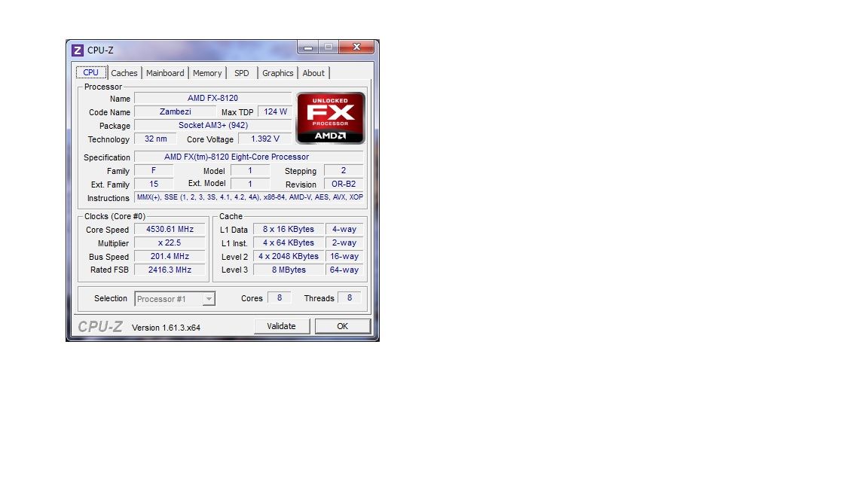This screenshot has height=488, width=868.
Task: Click the Threads count field
Action: pos(350,297)
